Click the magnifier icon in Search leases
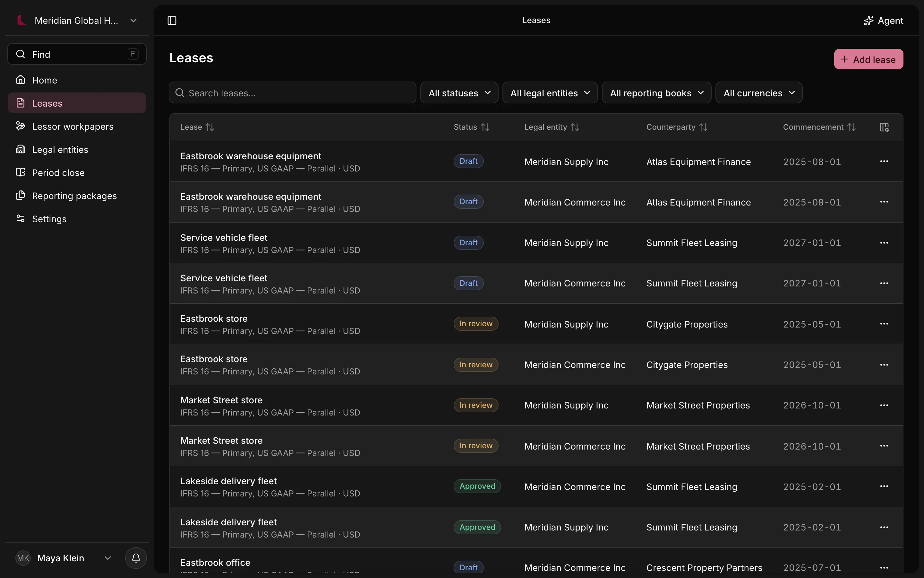924x578 pixels. pyautogui.click(x=180, y=92)
